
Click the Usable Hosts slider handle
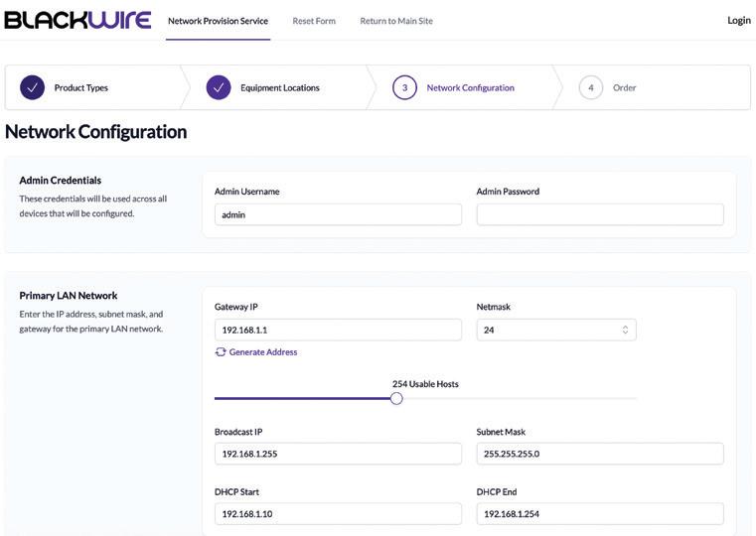point(396,399)
